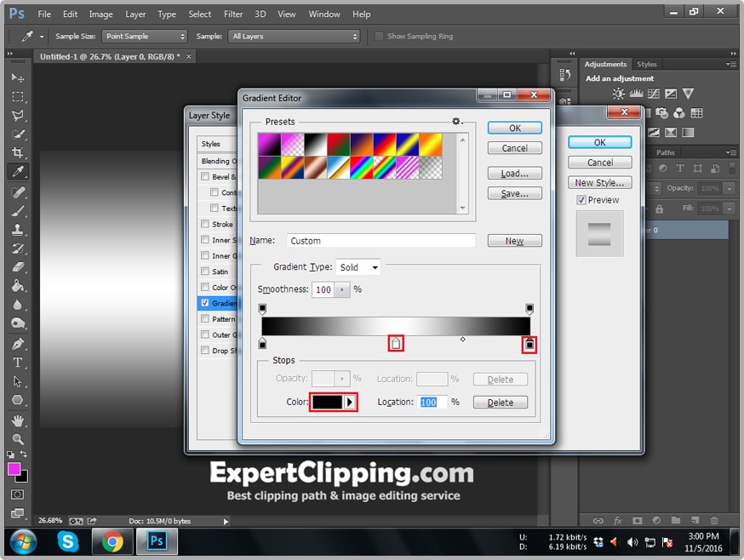Select the Clone Stamp tool
Screen dimensions: 744x560
coord(18,230)
